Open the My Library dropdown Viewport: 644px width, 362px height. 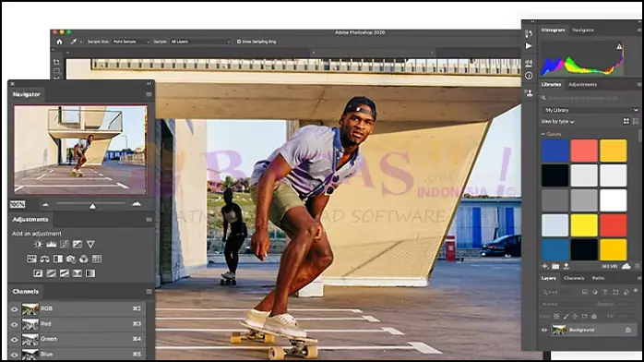(x=590, y=110)
